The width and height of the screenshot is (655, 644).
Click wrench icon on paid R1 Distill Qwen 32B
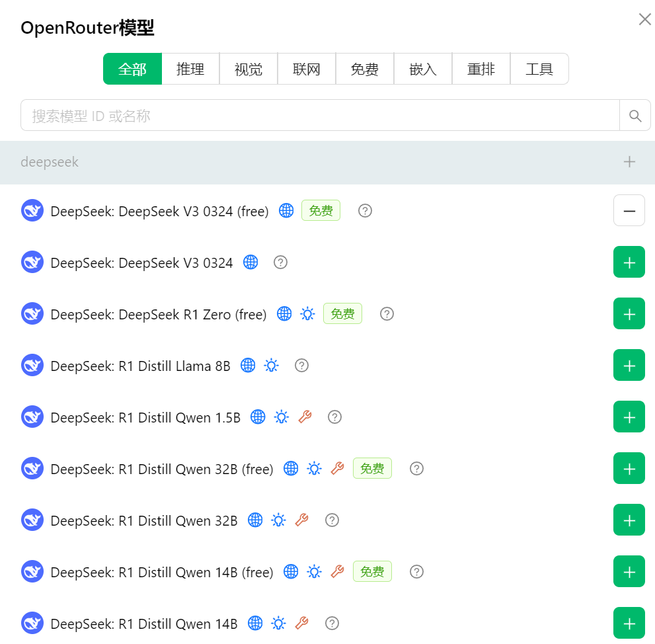click(x=302, y=520)
